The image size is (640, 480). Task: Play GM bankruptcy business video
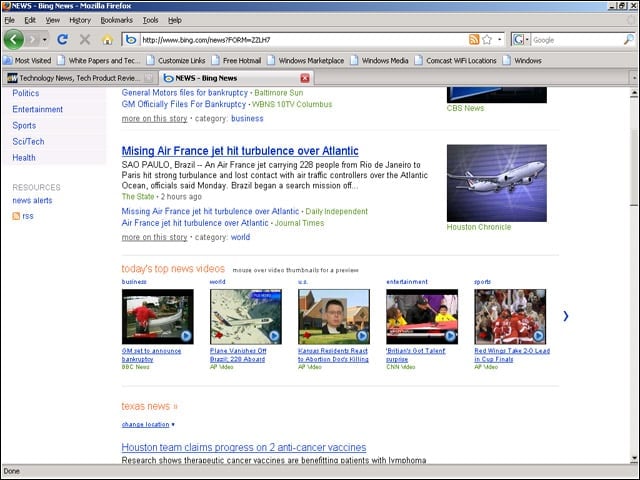pos(158,317)
